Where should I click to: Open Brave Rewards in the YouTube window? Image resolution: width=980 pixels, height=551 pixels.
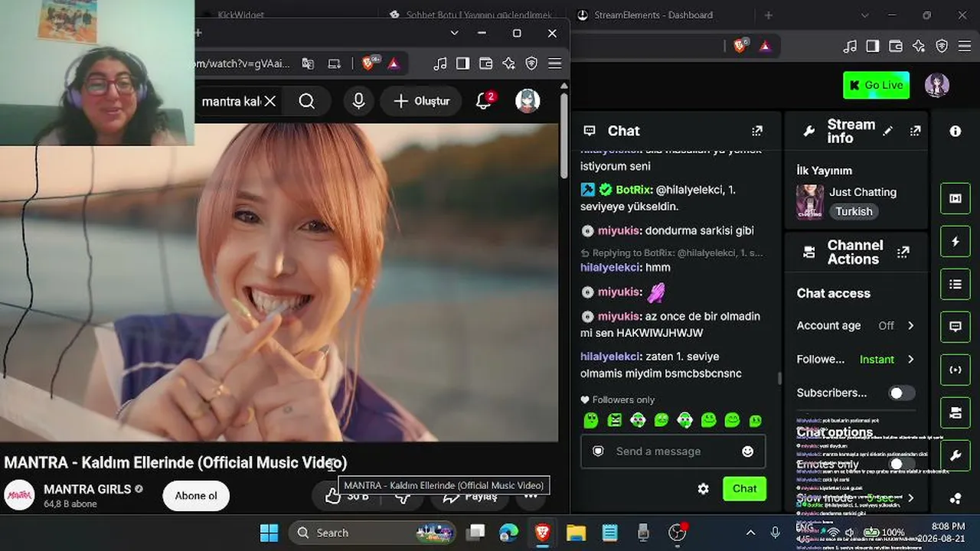pos(394,64)
